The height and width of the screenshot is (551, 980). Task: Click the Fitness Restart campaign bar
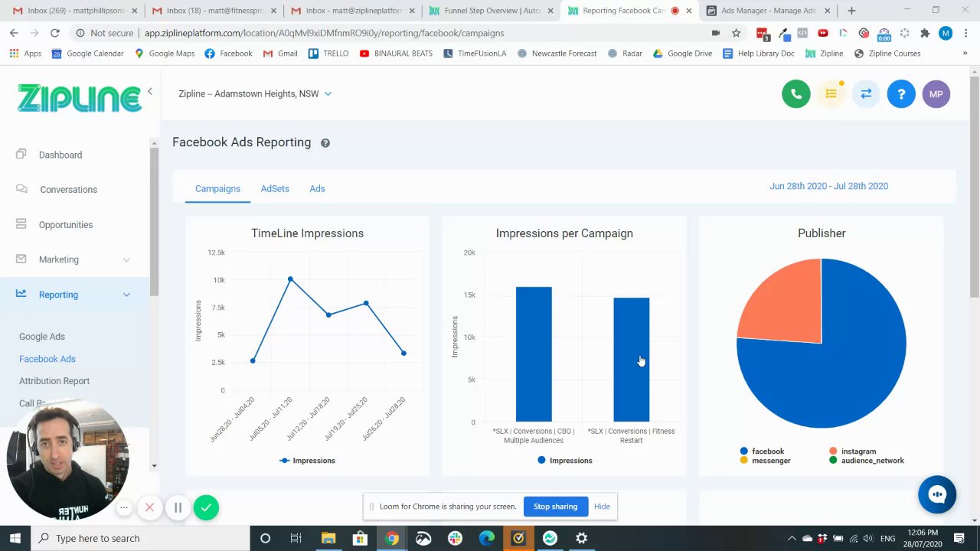631,360
